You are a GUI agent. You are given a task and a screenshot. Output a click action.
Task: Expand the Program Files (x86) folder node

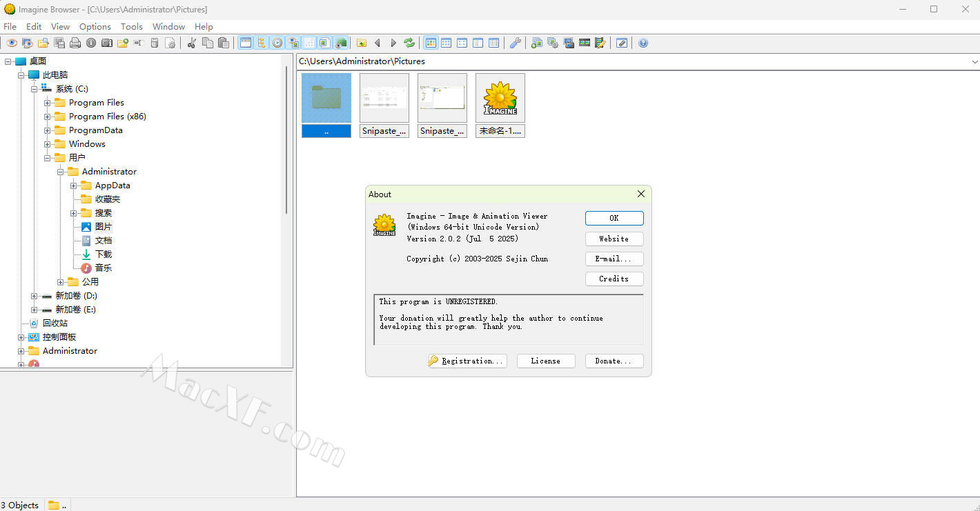pos(48,117)
